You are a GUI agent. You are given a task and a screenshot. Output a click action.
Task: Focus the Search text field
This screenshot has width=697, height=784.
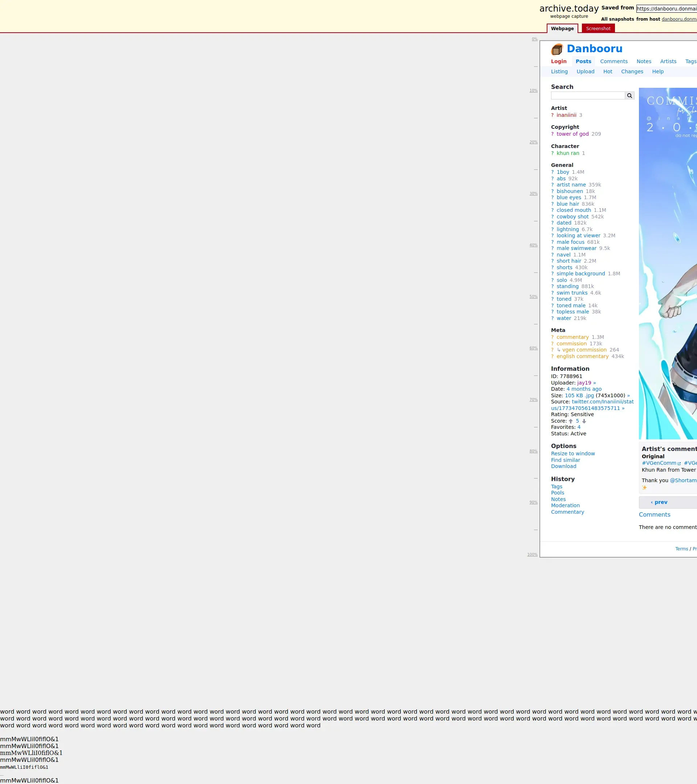(x=588, y=95)
